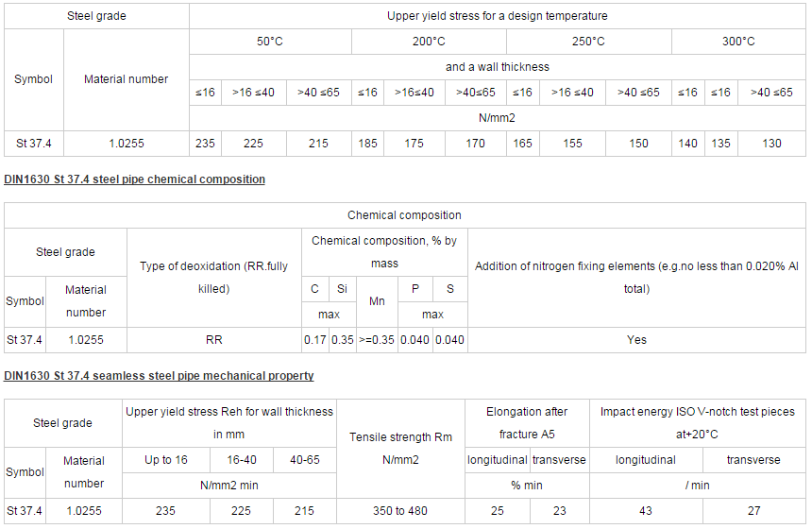Select the 'Mn' element header cell
Screen dimensions: 812x529
tap(377, 301)
